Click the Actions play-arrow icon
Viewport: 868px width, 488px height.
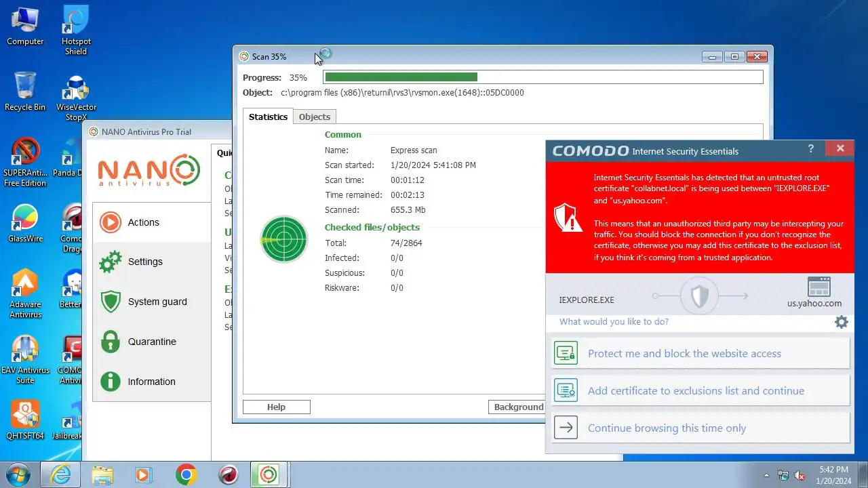coord(111,222)
